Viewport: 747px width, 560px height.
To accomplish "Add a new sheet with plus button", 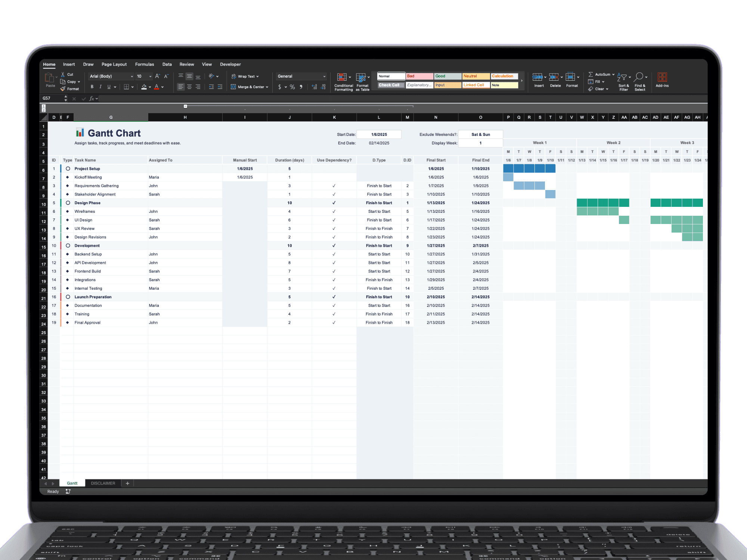I will pos(127,483).
